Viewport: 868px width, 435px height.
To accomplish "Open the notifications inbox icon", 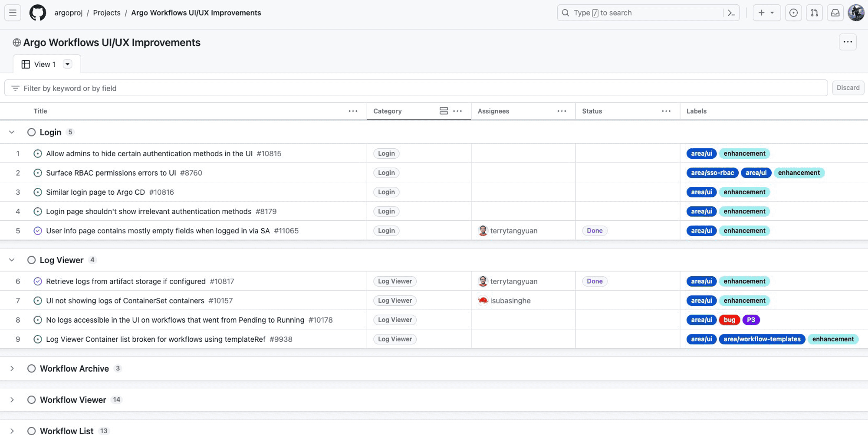I will 835,13.
